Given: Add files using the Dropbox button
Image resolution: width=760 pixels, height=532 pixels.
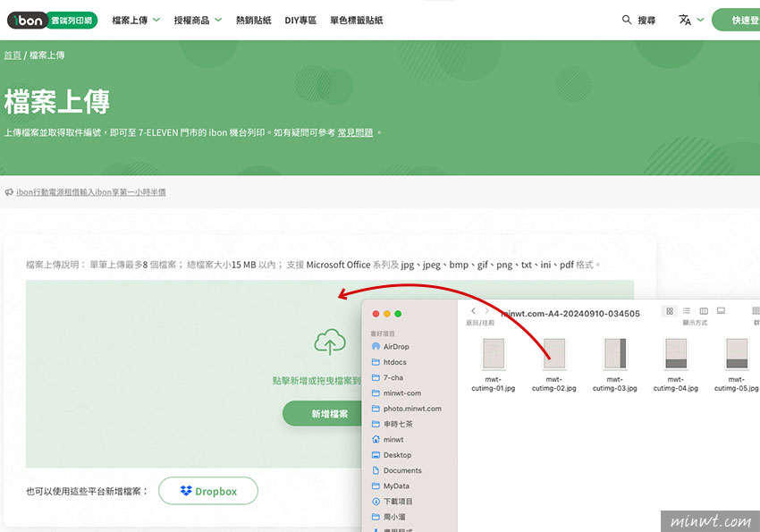Looking at the screenshot, I should (208, 491).
